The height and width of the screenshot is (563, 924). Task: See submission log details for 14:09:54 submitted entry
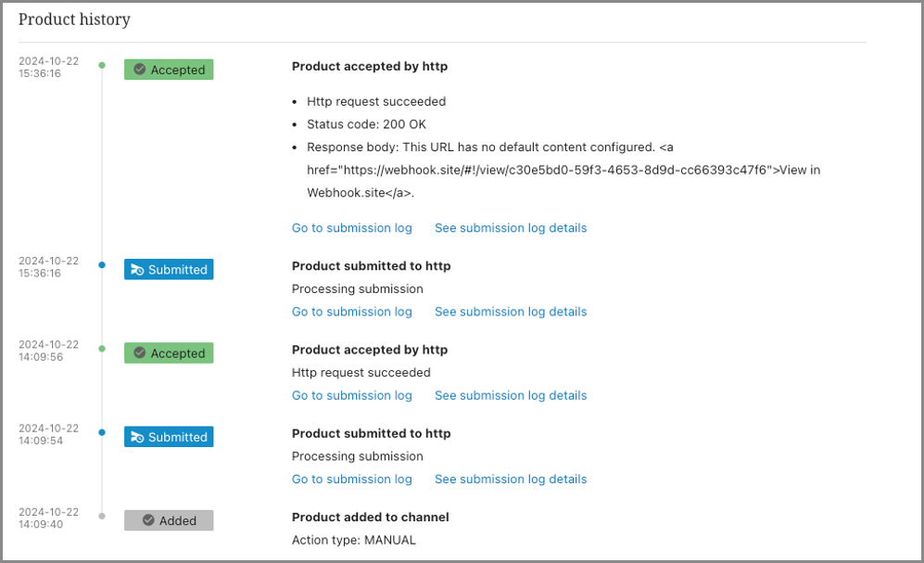click(x=511, y=479)
